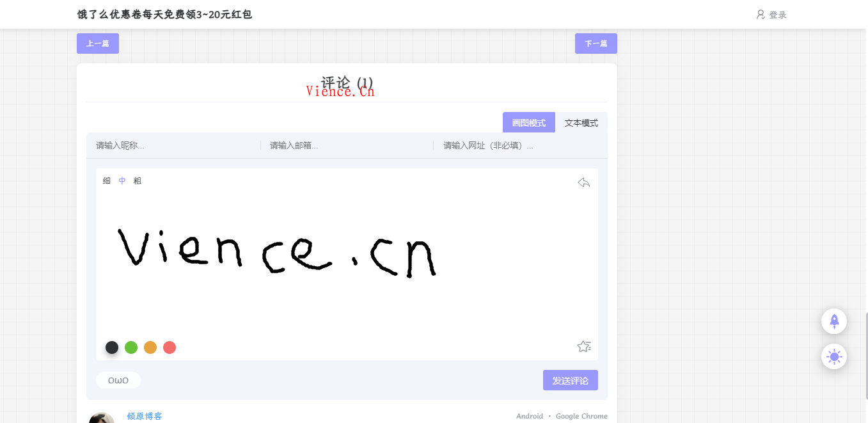Open commenter 倾原博客 profile link
Screen dimensions: 868x423
(x=145, y=416)
